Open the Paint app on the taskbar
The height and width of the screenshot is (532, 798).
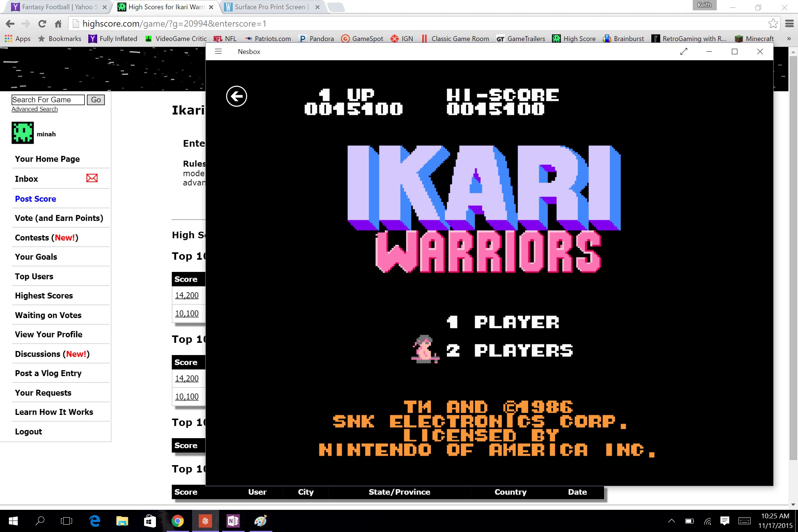click(x=261, y=521)
